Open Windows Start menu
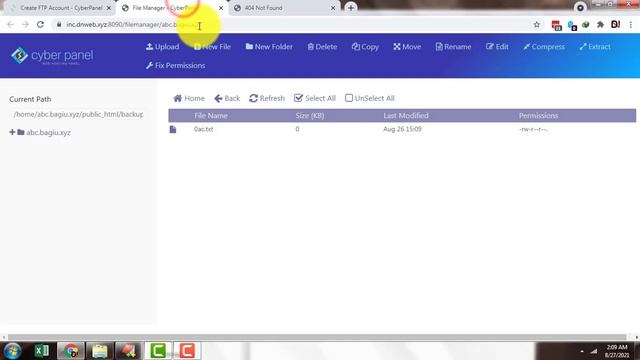 click(x=12, y=351)
